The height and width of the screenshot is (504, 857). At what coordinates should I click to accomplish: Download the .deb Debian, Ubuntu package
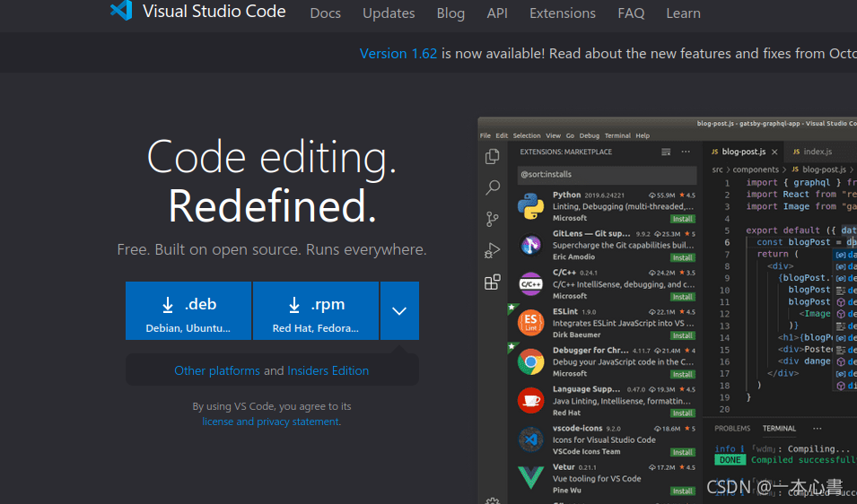pos(188,310)
